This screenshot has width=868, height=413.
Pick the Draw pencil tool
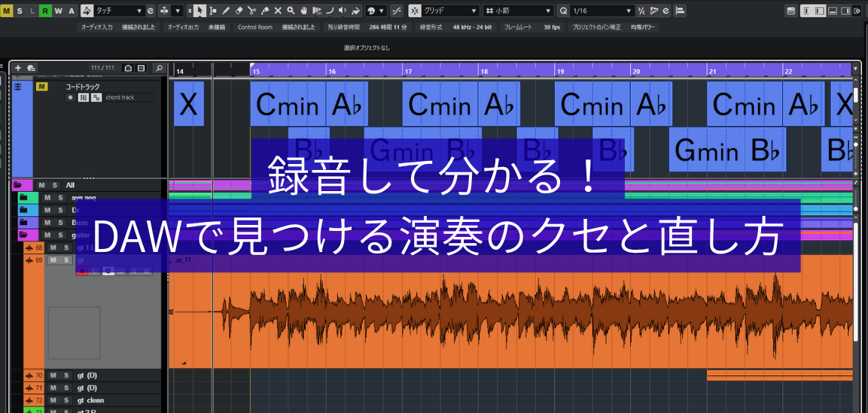227,11
